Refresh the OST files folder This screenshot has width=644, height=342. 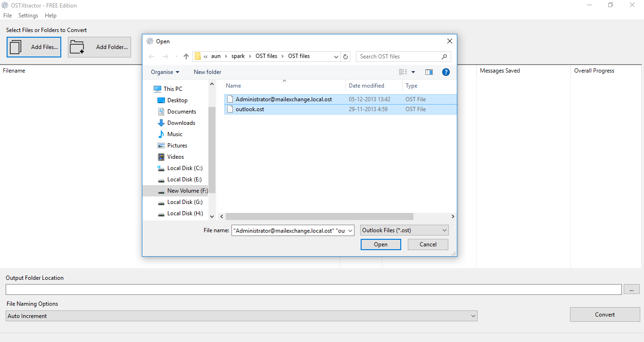pos(346,57)
